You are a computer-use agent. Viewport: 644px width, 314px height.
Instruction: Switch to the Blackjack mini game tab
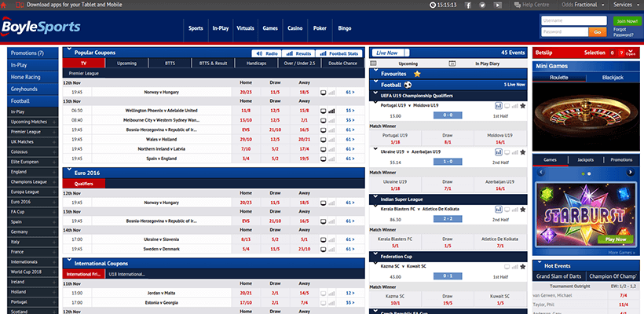613,77
